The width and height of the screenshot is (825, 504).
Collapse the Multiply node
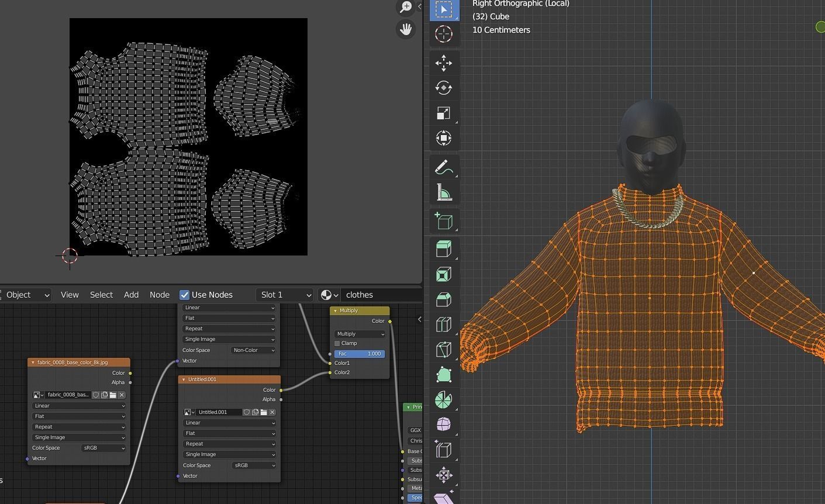tap(335, 311)
